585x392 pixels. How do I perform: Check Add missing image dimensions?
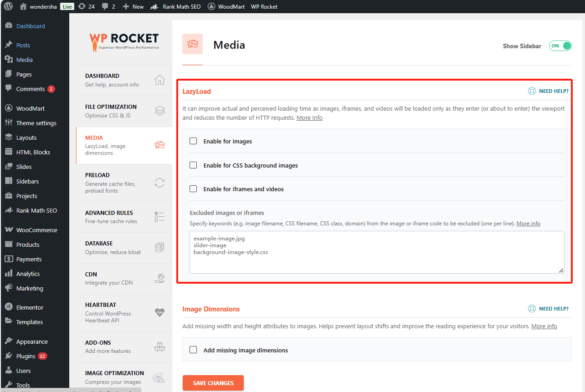[x=193, y=350]
